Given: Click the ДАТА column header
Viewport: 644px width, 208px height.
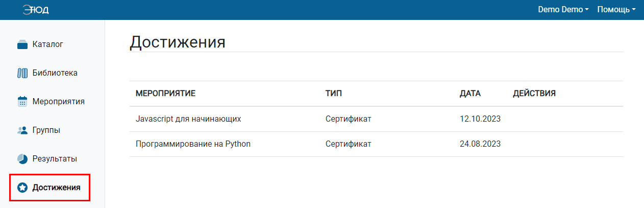Looking at the screenshot, I should pos(470,94).
